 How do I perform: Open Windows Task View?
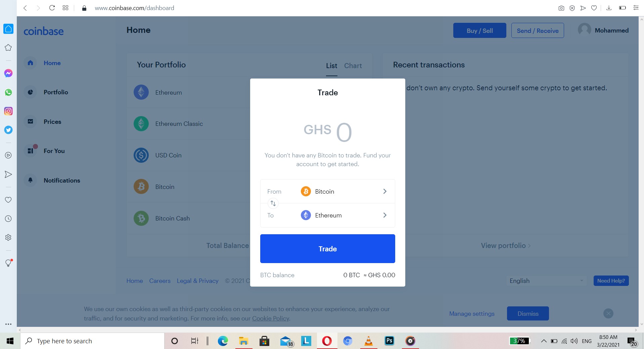[194, 341]
